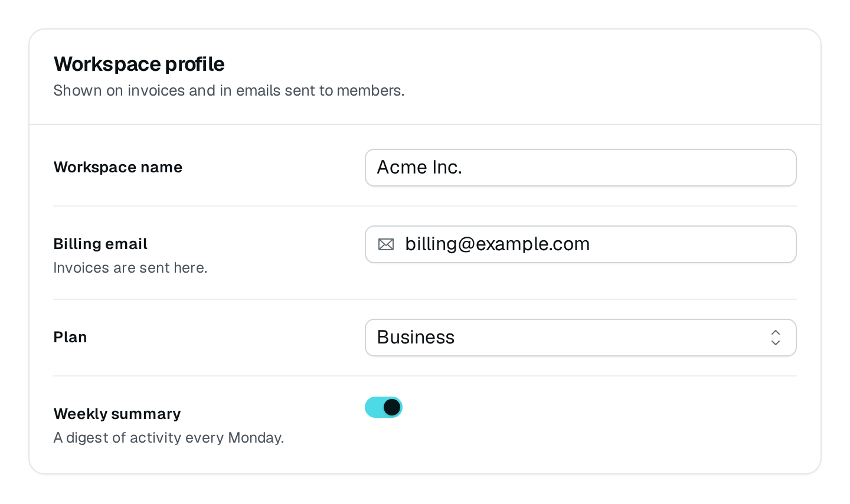
Task: Select the Workspace name label
Action: (118, 167)
